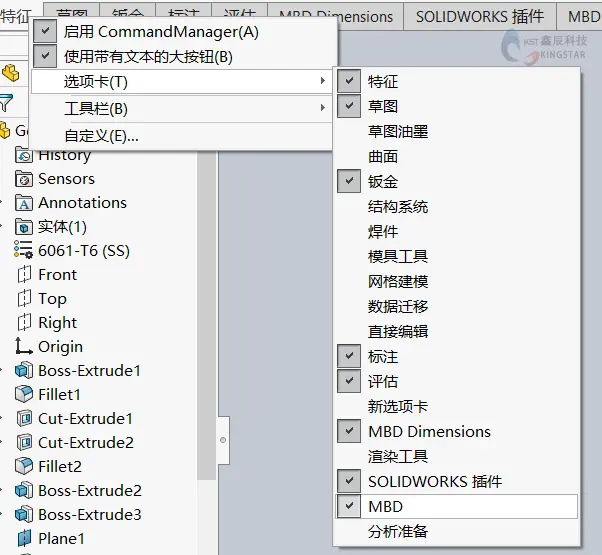Enable the 曲面 tab
Screen dimensions: 602x555
click(x=456, y=156)
